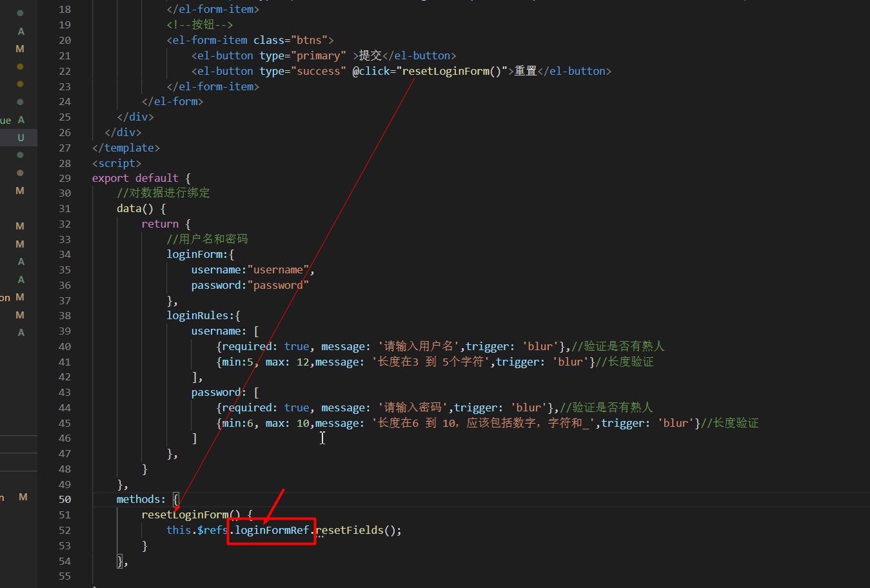
Task: Click the resetLoginForm() method definition on line 51
Action: click(191, 514)
